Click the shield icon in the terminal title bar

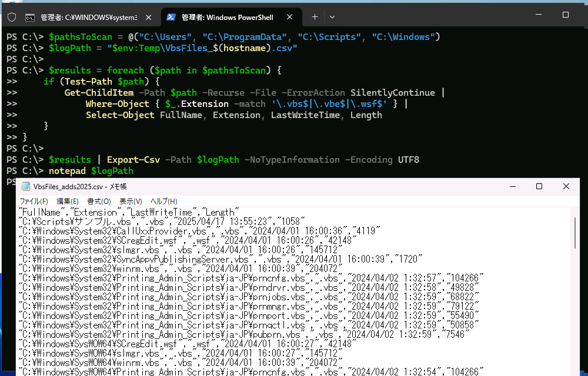coord(11,17)
